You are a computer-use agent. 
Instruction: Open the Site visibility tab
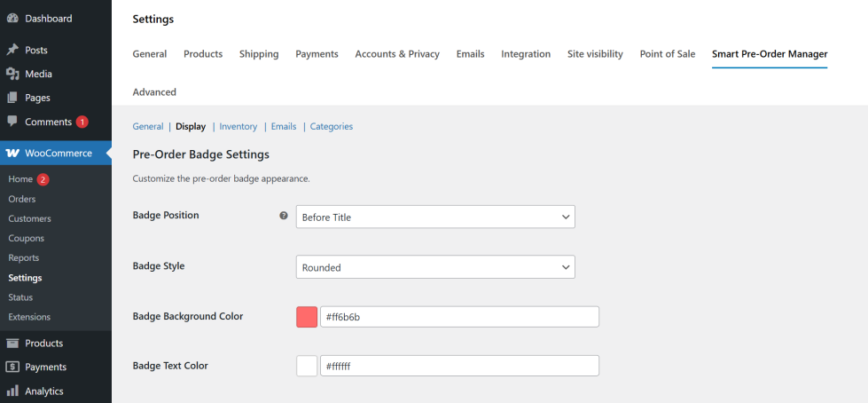595,54
